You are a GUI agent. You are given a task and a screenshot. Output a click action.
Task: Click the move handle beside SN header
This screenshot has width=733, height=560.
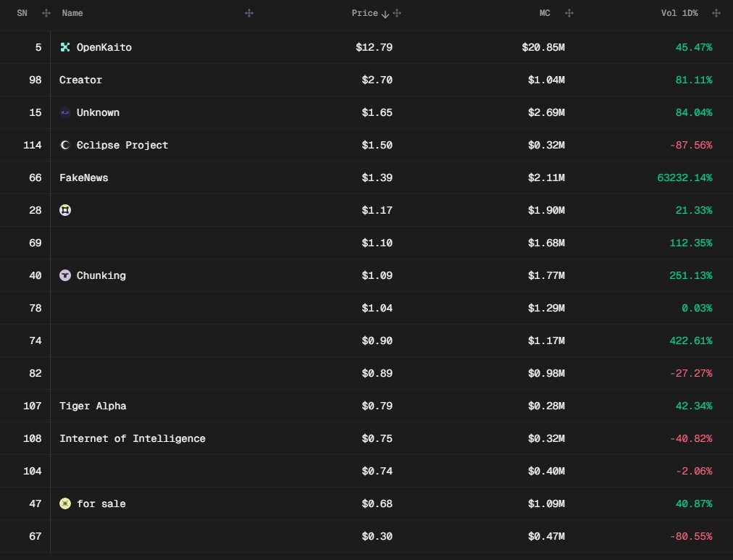[46, 13]
